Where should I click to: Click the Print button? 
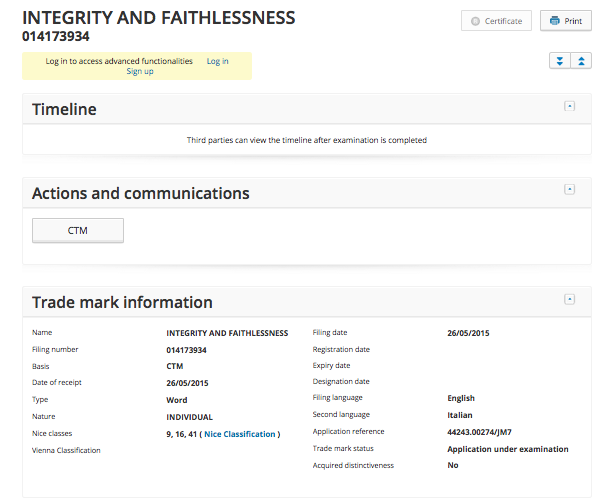pos(566,20)
